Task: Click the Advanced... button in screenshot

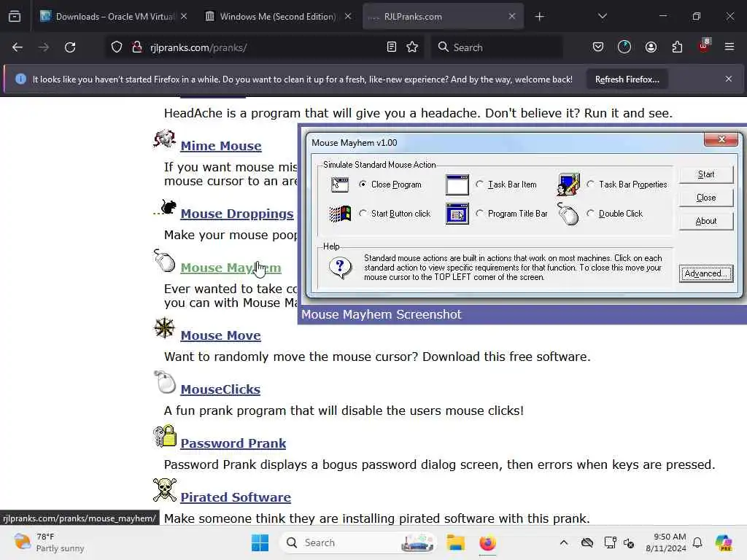Action: coord(706,273)
